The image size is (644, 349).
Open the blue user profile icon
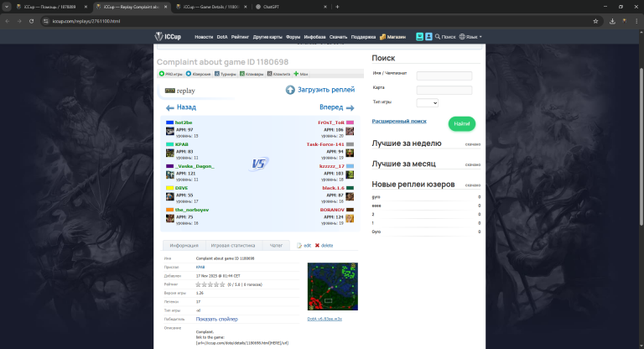(x=428, y=37)
